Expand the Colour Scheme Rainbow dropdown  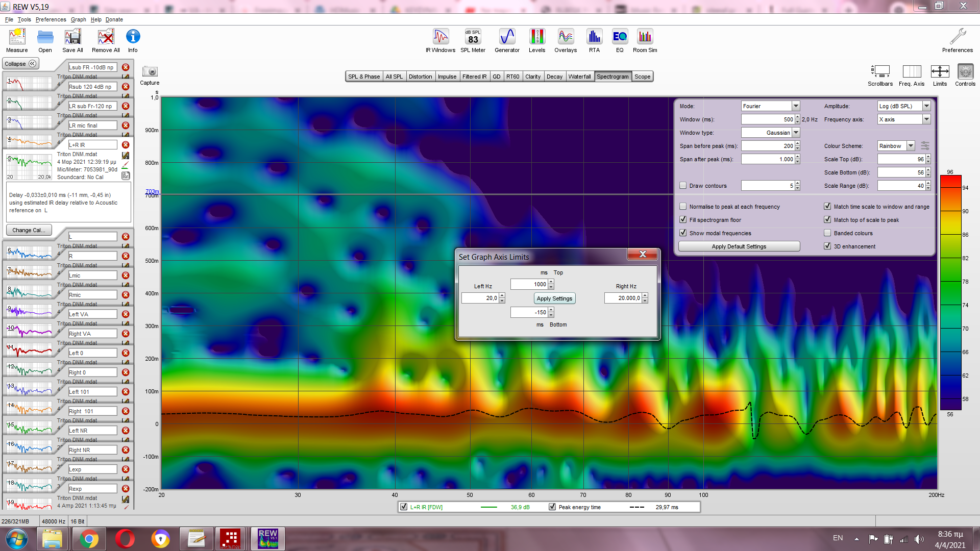point(911,146)
